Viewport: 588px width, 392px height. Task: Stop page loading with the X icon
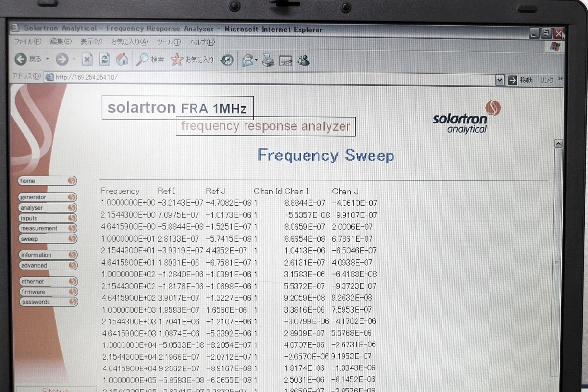87,60
